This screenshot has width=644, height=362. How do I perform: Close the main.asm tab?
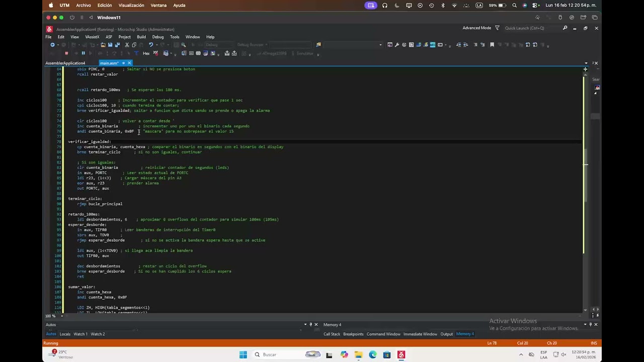pos(129,63)
